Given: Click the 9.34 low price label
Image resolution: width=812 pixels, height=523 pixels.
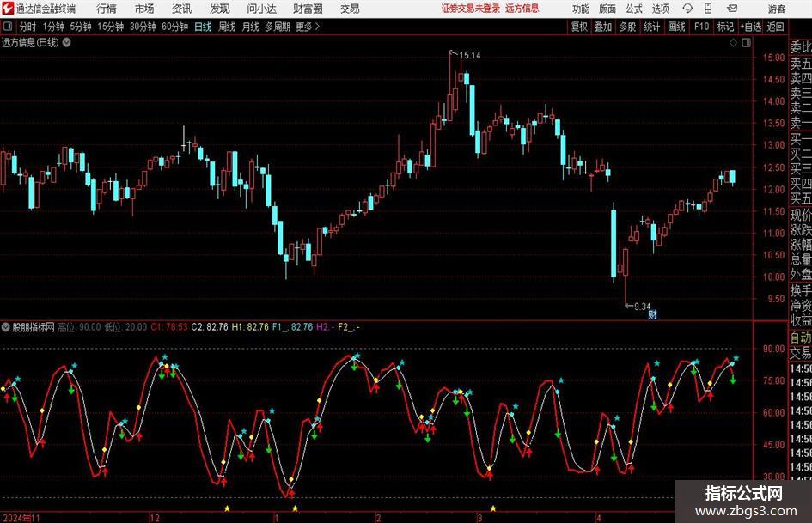Looking at the screenshot, I should pos(642,307).
